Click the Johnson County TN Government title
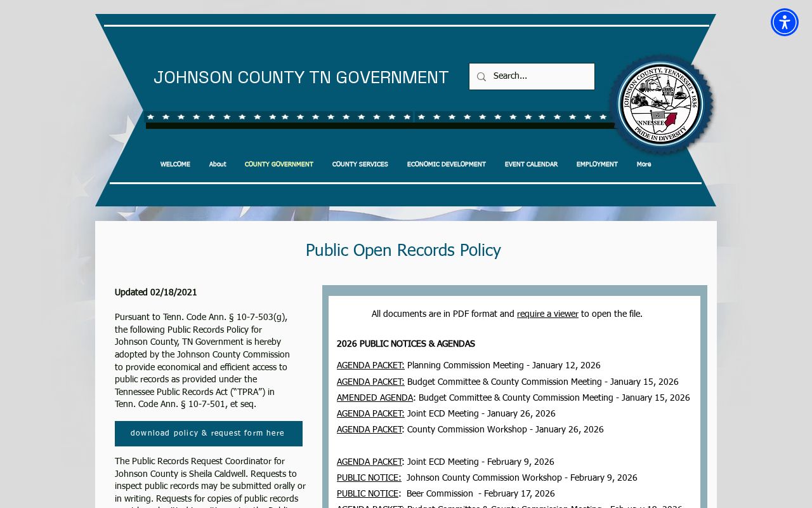 [x=301, y=77]
